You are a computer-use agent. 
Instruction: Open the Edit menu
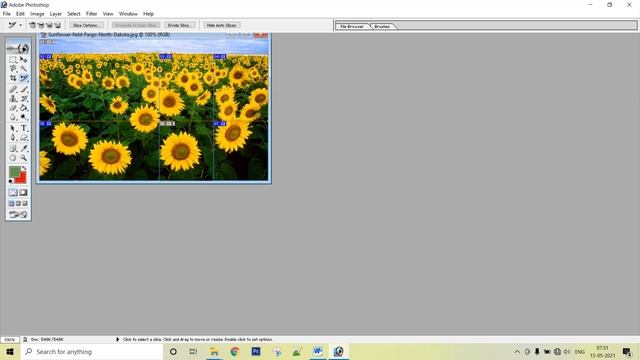pyautogui.click(x=20, y=14)
